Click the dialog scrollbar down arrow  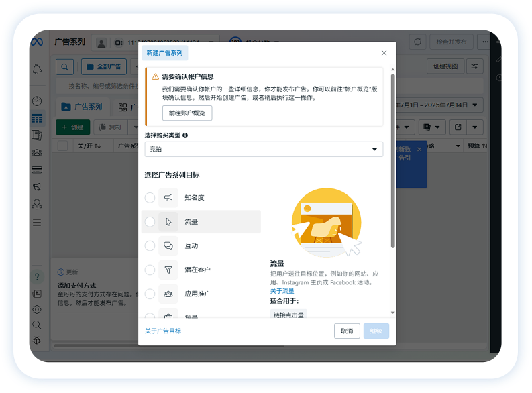[x=392, y=313]
